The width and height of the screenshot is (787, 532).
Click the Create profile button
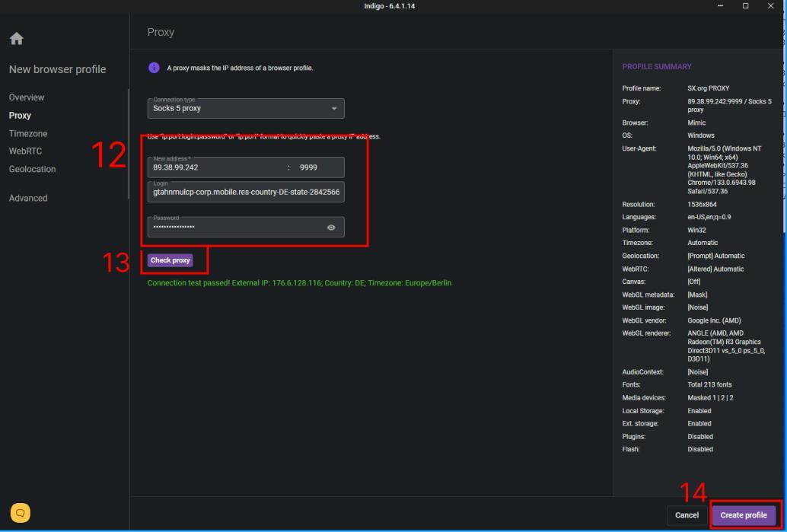point(744,515)
